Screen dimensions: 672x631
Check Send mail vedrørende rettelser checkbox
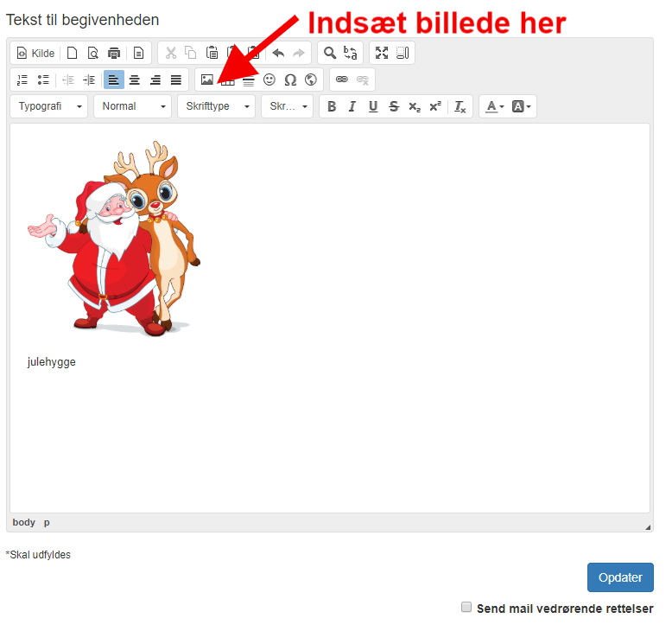tap(466, 607)
